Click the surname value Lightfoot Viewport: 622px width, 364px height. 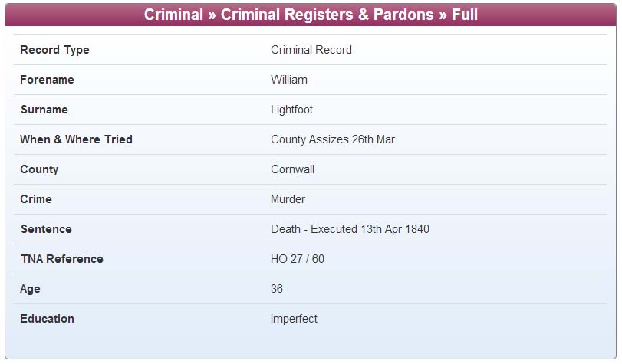[291, 110]
